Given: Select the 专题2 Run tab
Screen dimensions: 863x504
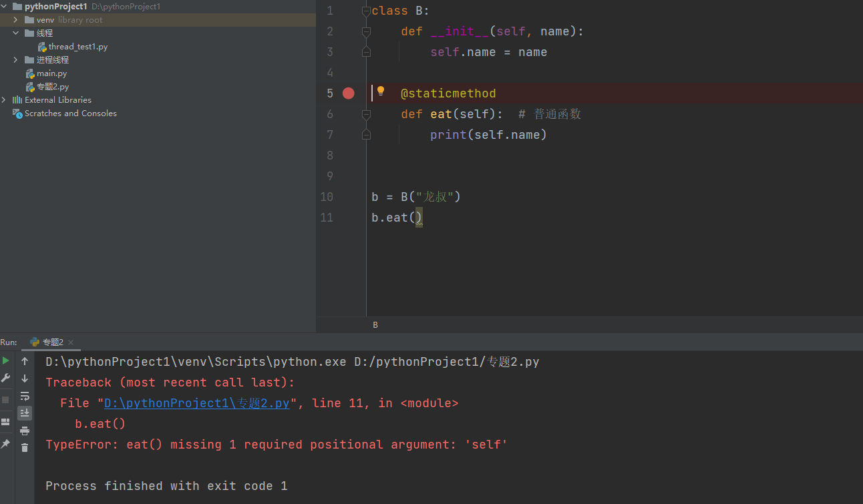Looking at the screenshot, I should click(x=52, y=342).
